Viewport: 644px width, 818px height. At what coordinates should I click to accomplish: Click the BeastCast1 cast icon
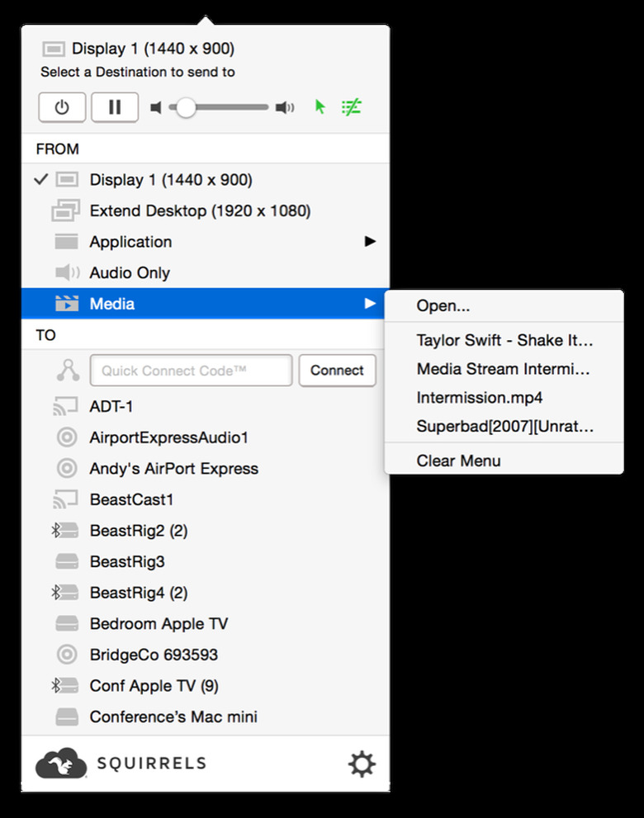click(66, 499)
